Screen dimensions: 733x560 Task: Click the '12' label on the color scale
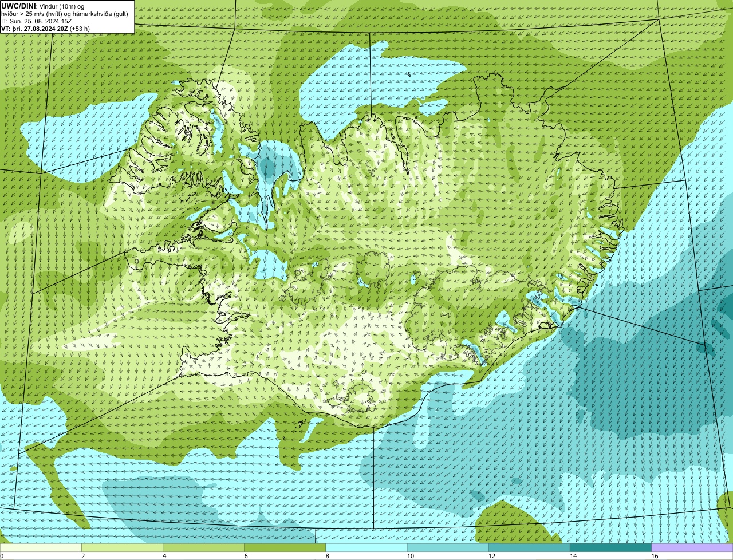(x=491, y=556)
